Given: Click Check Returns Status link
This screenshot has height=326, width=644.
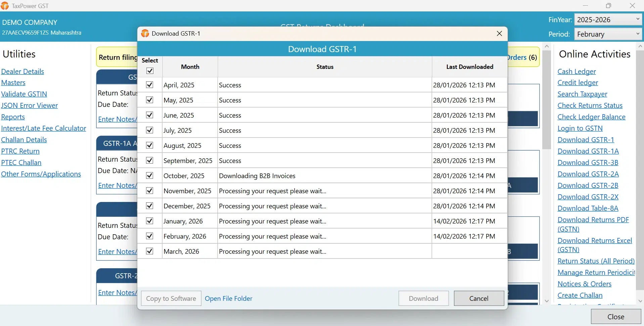Looking at the screenshot, I should coord(590,106).
